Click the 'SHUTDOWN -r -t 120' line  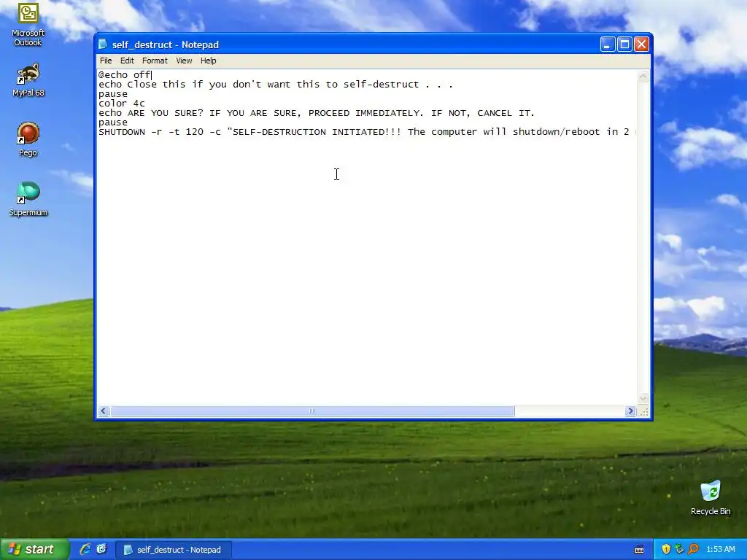pyautogui.click(x=367, y=132)
